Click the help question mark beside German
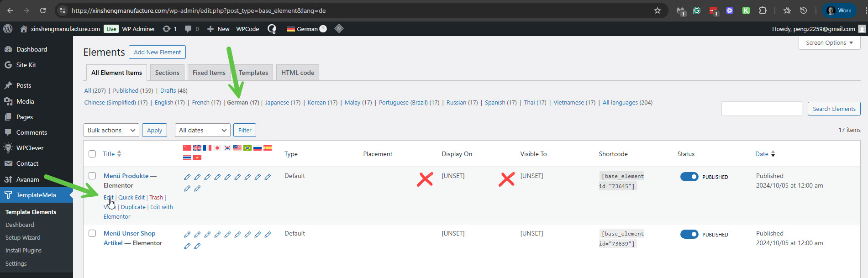Image resolution: width=868 pixels, height=278 pixels. 323,29
